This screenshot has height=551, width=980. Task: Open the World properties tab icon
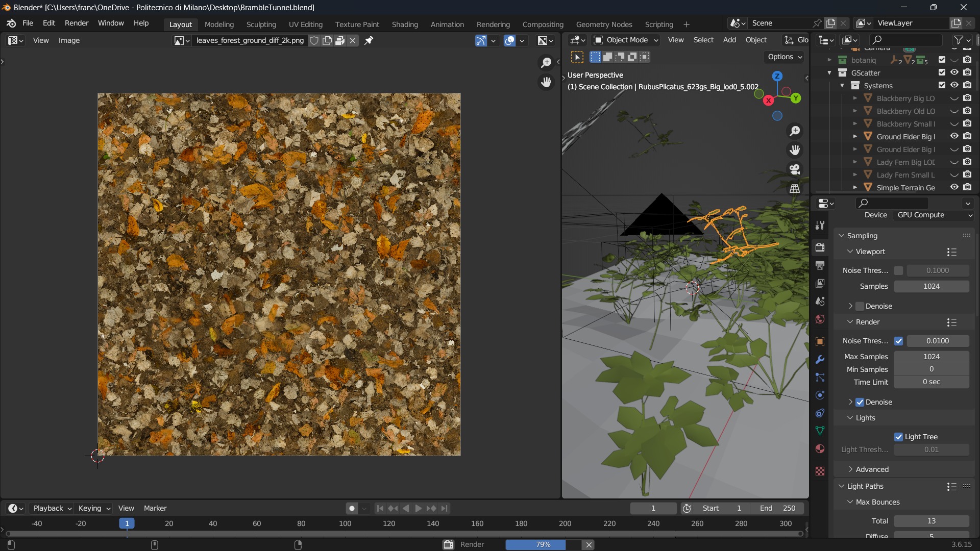820,319
